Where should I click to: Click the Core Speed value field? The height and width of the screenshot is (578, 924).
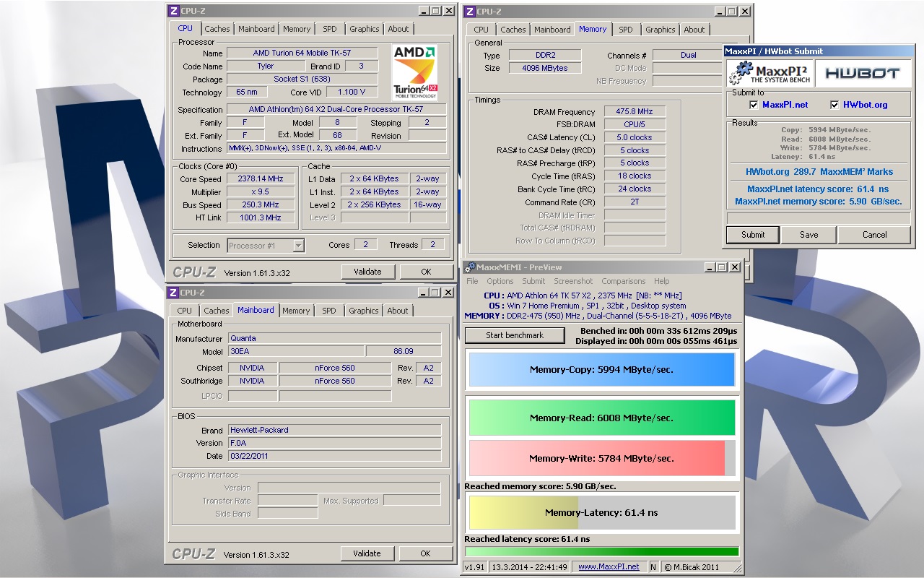point(261,179)
